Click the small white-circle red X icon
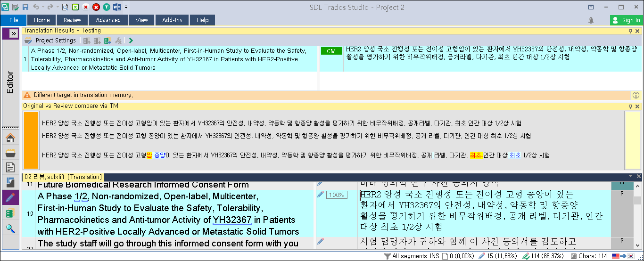Screen dimensions: 644x261 [86, 7]
